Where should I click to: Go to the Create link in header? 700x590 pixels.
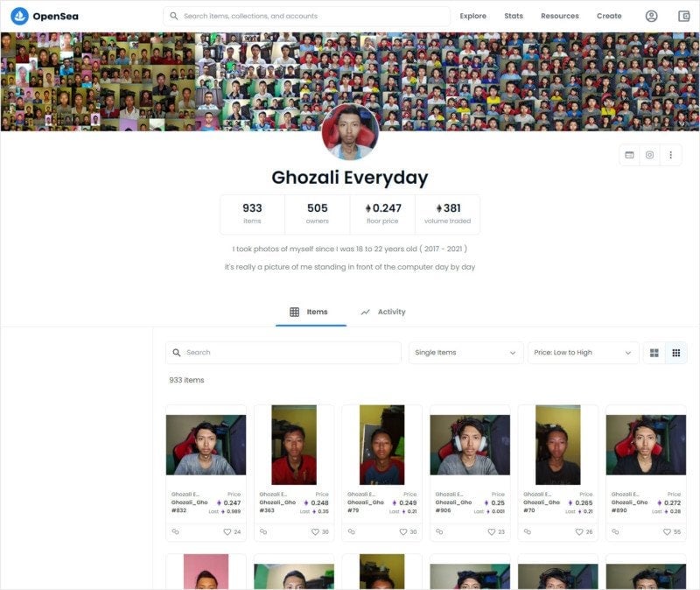tap(609, 16)
